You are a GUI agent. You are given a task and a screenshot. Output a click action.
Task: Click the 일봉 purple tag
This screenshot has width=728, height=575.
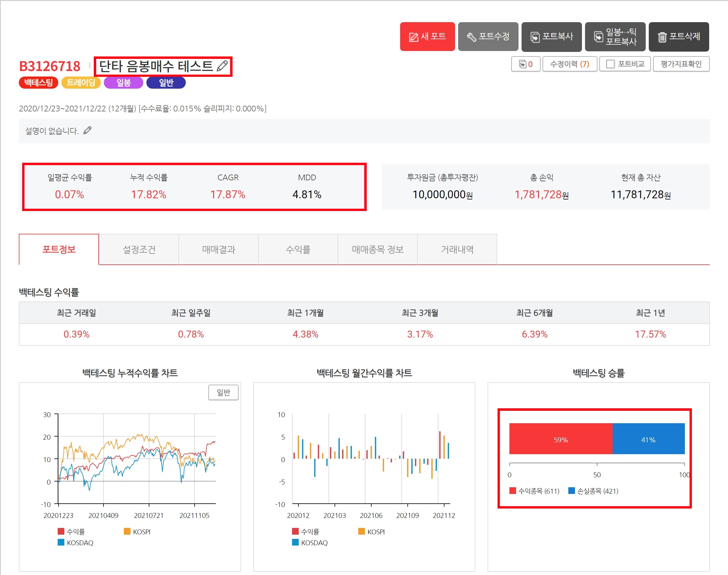(x=123, y=83)
